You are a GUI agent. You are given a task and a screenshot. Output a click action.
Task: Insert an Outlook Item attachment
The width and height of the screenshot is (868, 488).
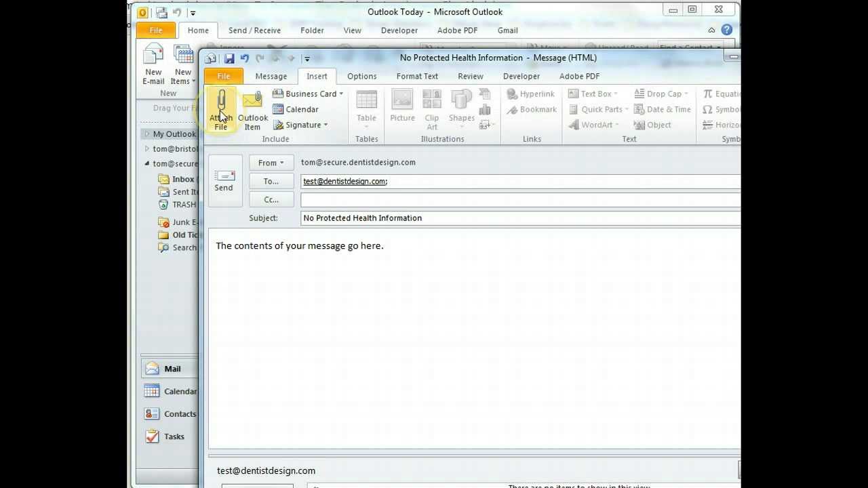252,110
